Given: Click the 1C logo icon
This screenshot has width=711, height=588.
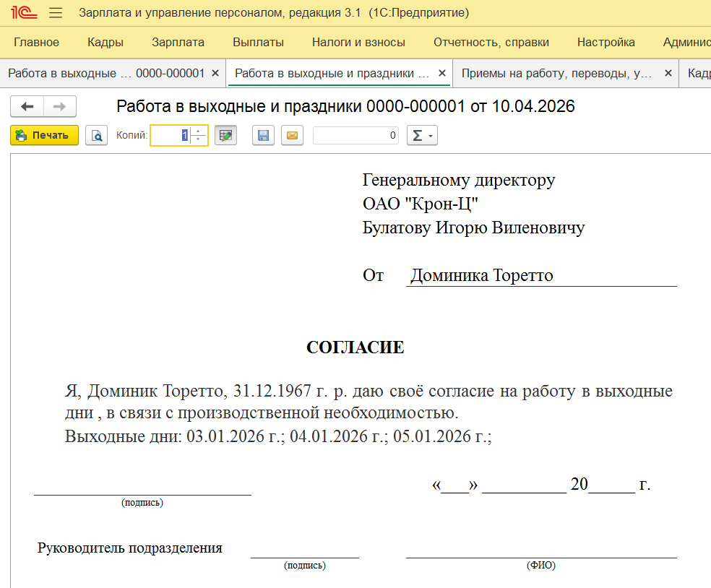Looking at the screenshot, I should (x=24, y=12).
